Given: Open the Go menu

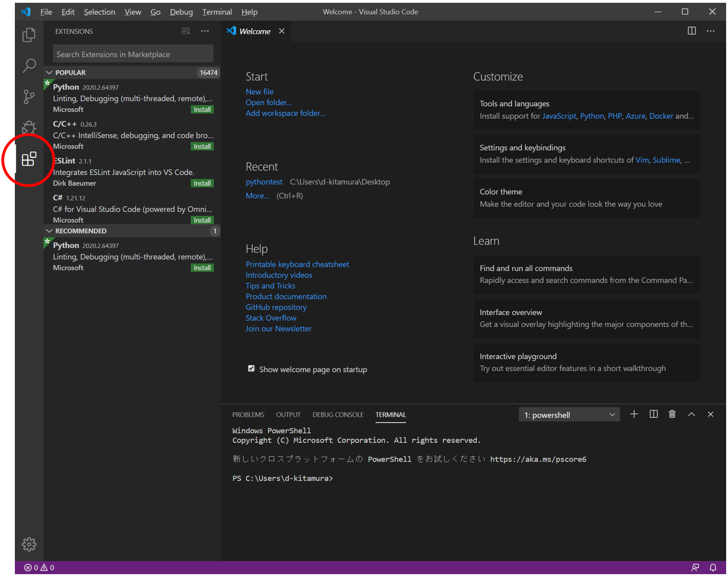Looking at the screenshot, I should pyautogui.click(x=156, y=12).
